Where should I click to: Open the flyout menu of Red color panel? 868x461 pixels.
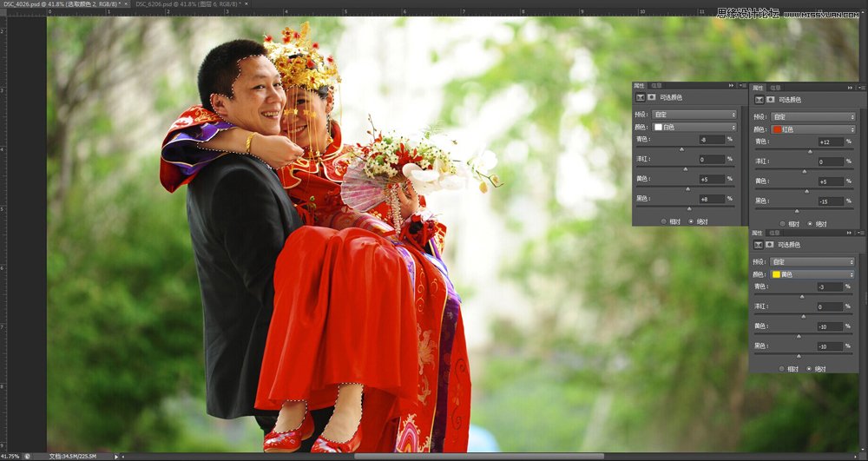861,88
